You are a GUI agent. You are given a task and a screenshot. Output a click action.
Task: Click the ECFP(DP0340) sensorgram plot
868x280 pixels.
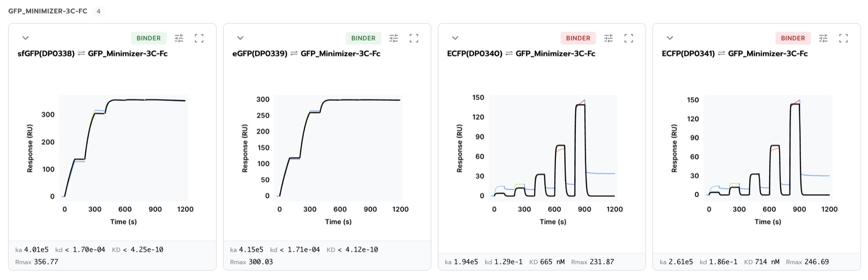click(x=553, y=148)
